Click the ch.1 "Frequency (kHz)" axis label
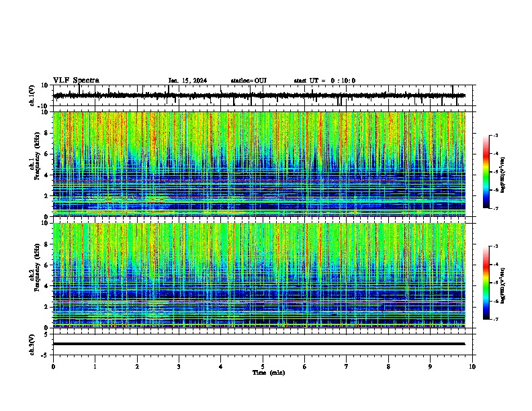 coord(37,156)
